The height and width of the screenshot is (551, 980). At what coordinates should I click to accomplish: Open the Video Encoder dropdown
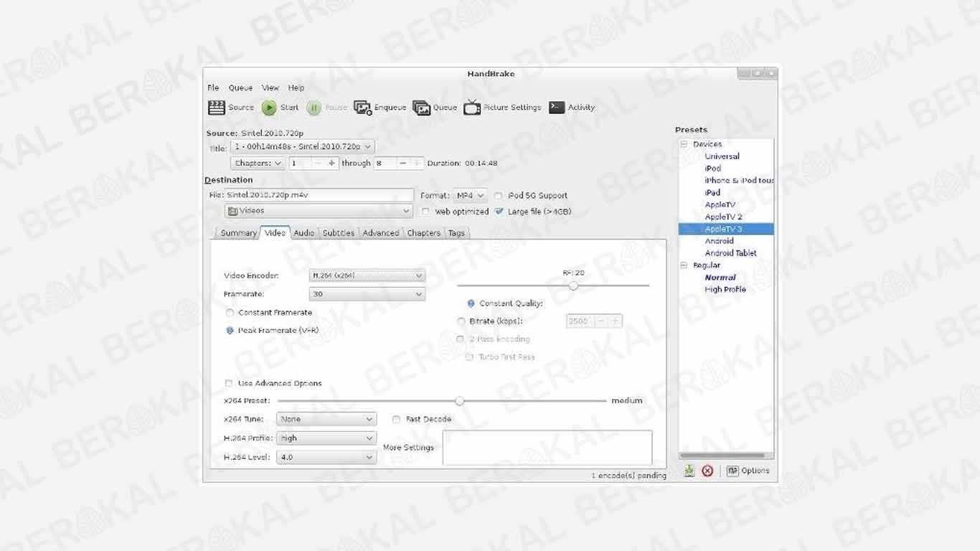coord(367,275)
